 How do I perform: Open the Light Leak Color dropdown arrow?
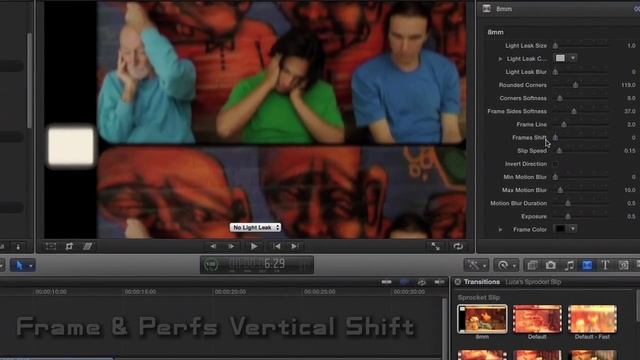[573, 58]
